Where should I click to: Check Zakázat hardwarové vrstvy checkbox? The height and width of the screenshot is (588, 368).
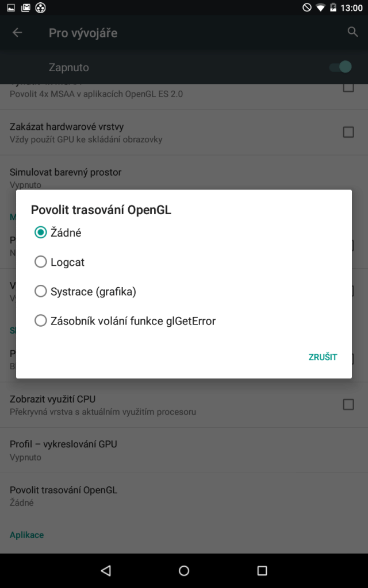click(x=348, y=132)
